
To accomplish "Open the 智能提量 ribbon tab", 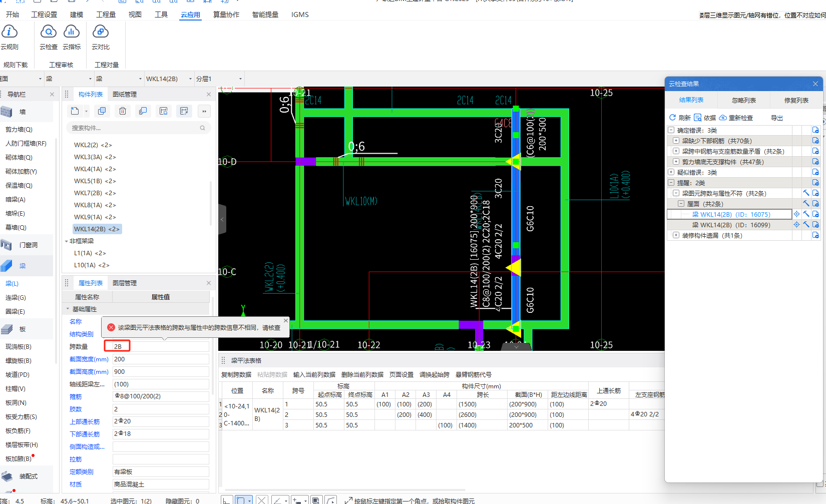I will click(265, 15).
